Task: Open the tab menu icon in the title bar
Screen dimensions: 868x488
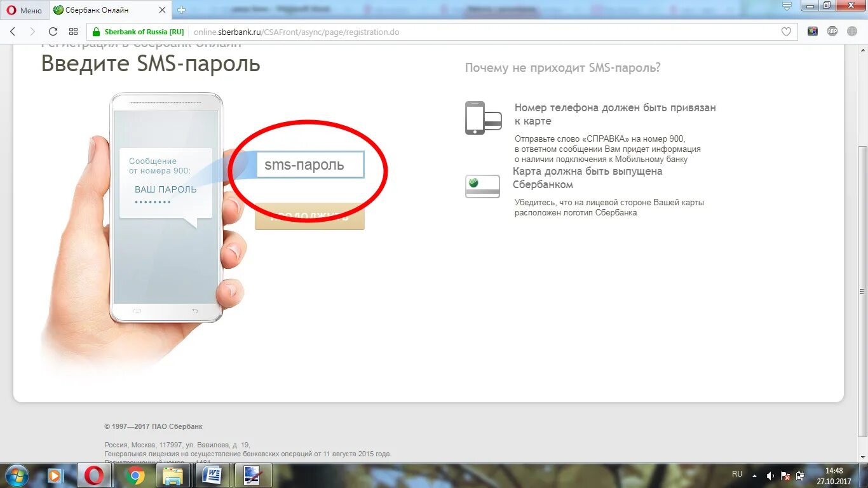Action: tap(786, 6)
